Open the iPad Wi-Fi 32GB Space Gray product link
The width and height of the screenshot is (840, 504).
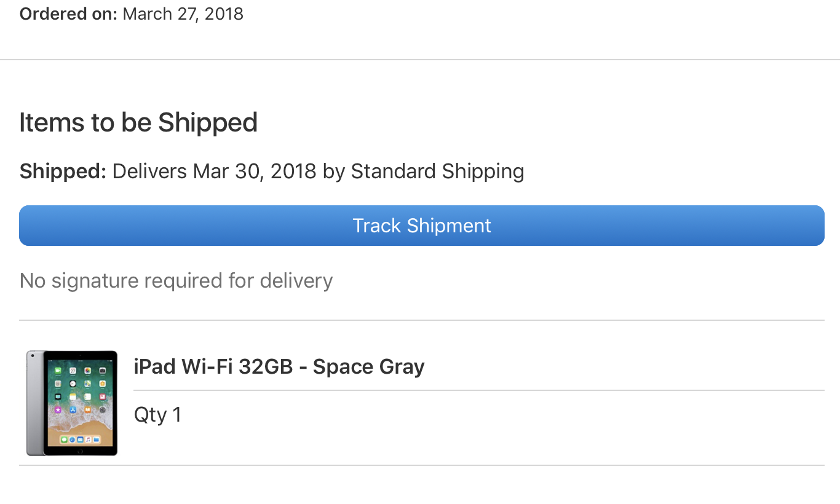click(x=279, y=366)
